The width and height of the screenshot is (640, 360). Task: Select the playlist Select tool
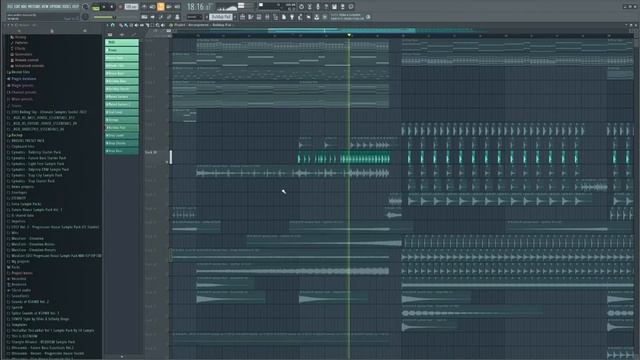152,25
